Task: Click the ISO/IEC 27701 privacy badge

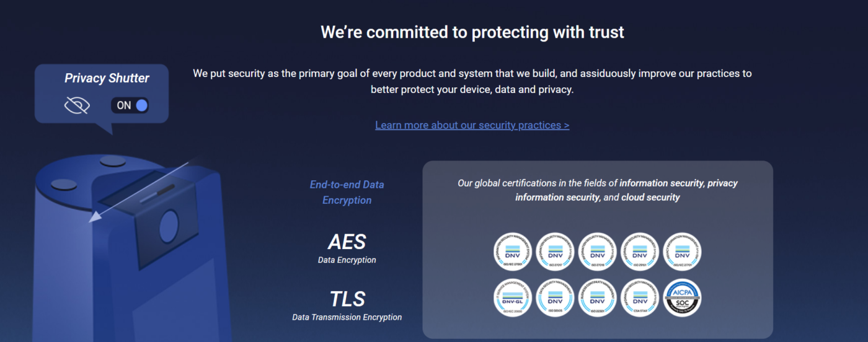Action: click(x=683, y=252)
